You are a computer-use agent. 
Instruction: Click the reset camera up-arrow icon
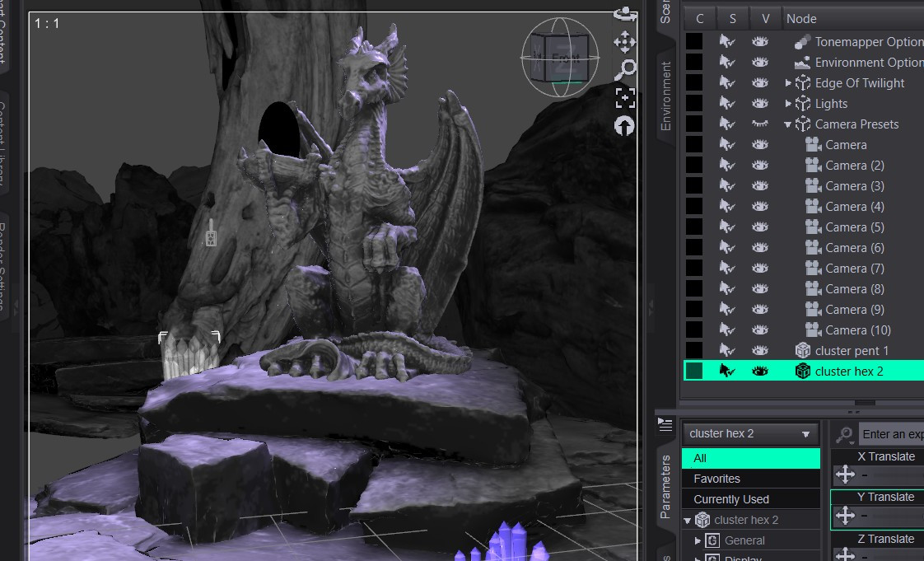coord(624,125)
